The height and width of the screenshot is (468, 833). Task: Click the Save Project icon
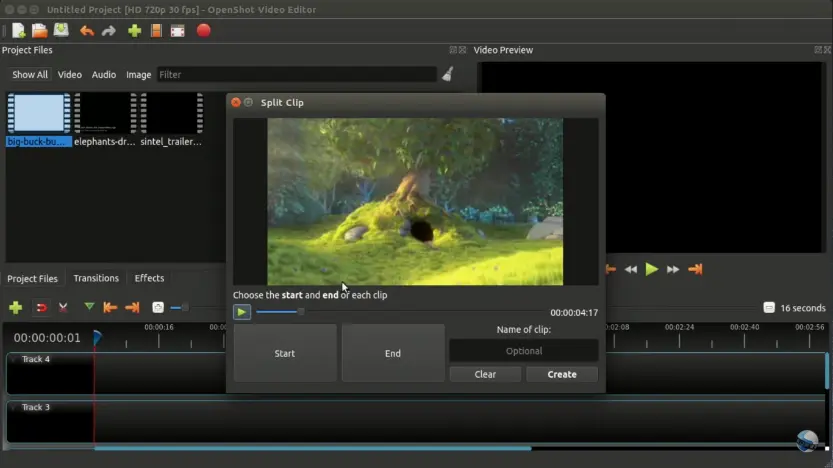pyautogui.click(x=61, y=30)
